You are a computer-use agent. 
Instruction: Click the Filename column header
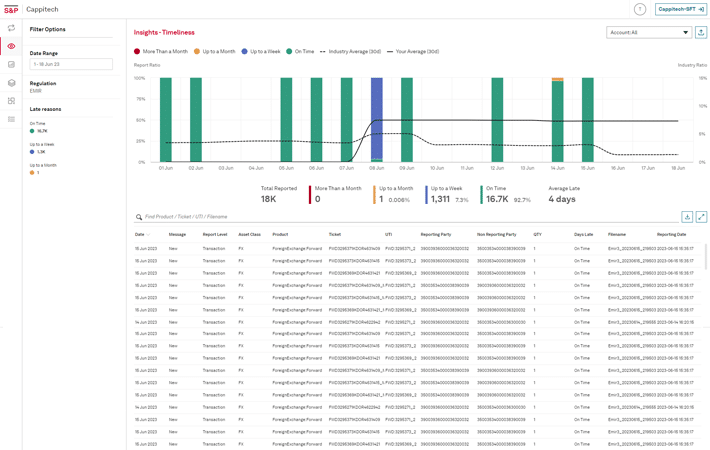coord(617,235)
